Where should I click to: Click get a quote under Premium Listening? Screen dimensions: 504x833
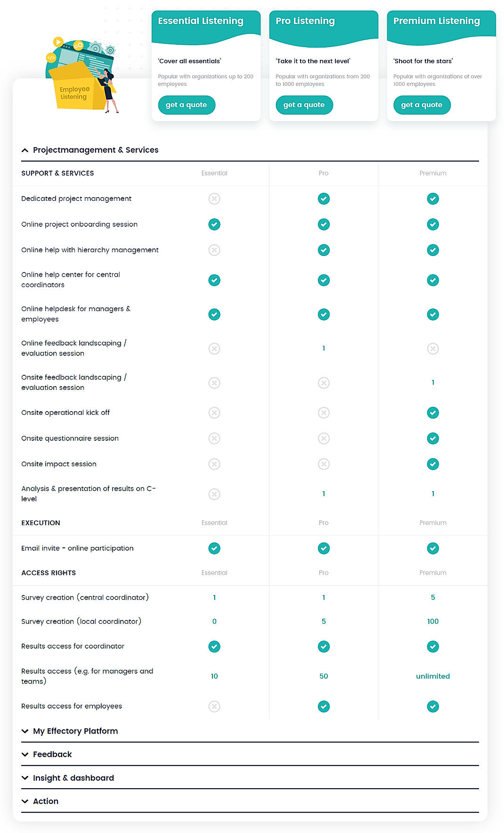click(x=422, y=105)
